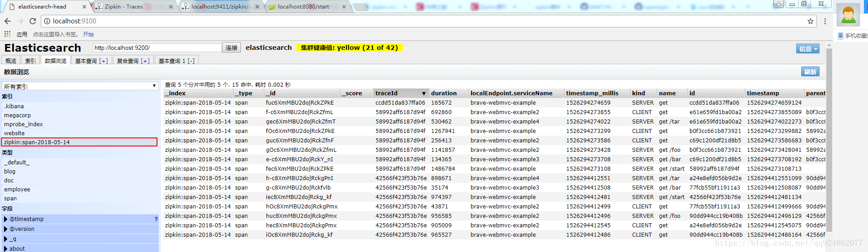Close the localhost:9411/zipkin tab
868x252 pixels.
click(x=257, y=7)
